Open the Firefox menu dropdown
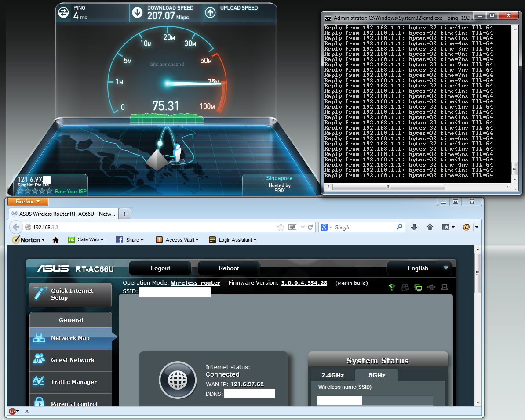This screenshot has height=420, width=525. 28,202
